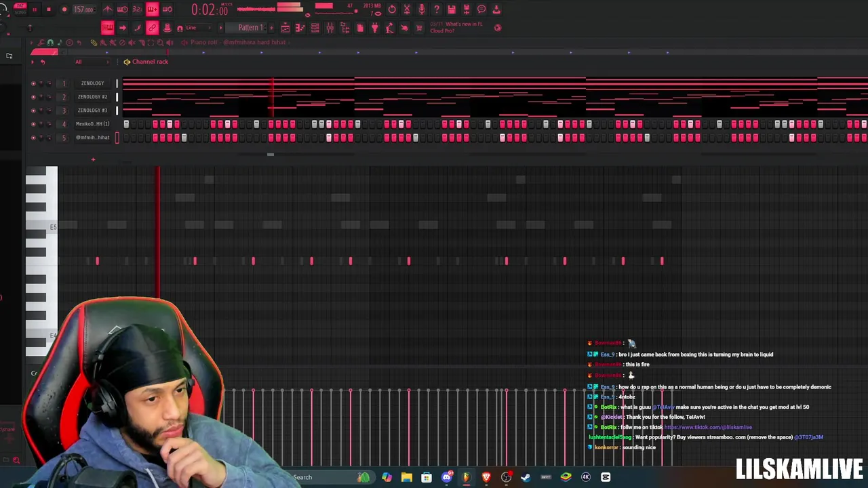Viewport: 868px width, 488px height.
Task: Open the piano roll wrench tools icon
Action: pos(41,43)
